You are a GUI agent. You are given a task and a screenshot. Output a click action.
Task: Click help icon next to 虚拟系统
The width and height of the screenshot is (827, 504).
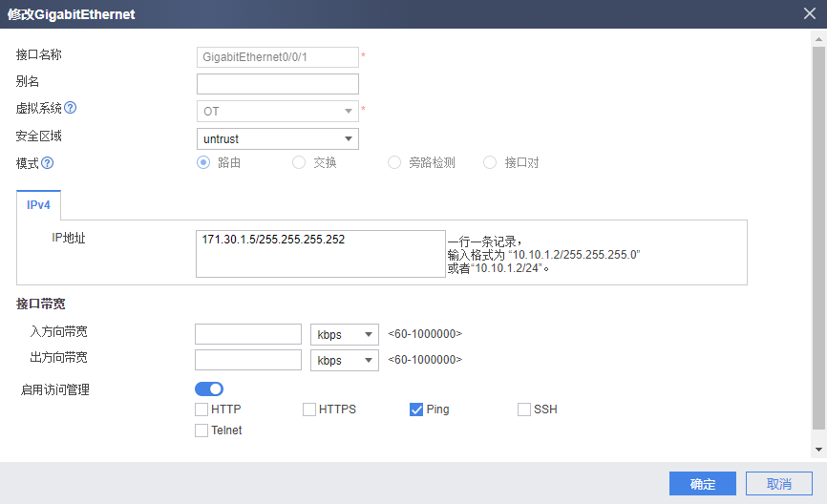[70, 108]
